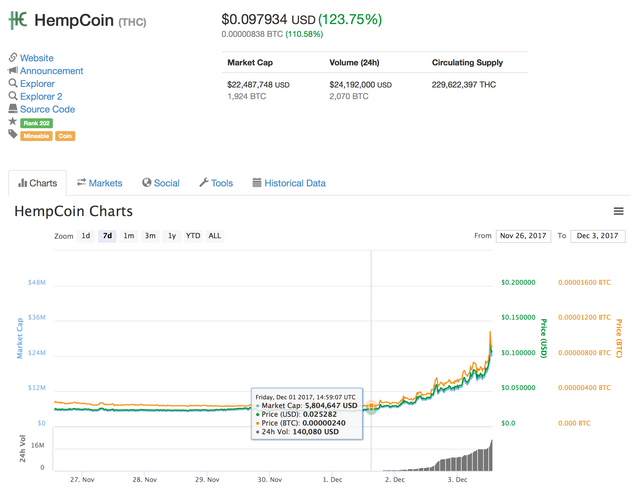This screenshot has height=493, width=640.
Task: Click the bar chart icon in Charts tab
Action: [x=22, y=183]
